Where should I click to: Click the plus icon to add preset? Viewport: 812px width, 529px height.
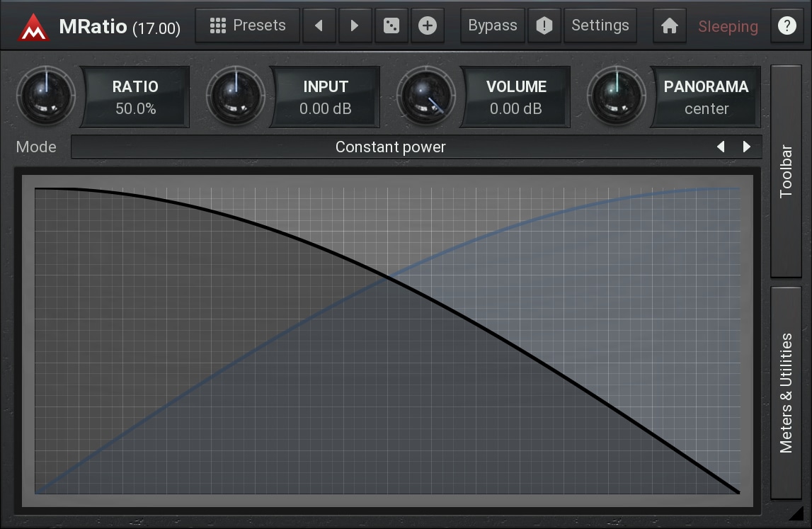(x=428, y=26)
